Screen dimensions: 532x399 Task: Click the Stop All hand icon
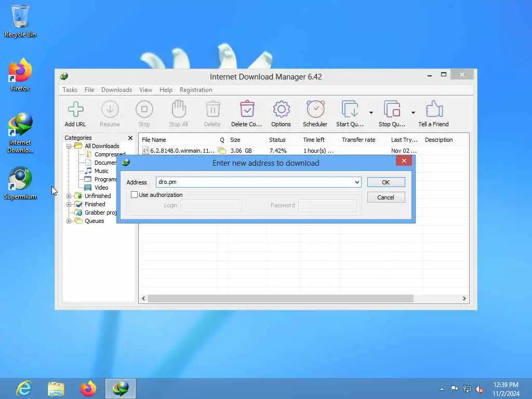pos(179,109)
